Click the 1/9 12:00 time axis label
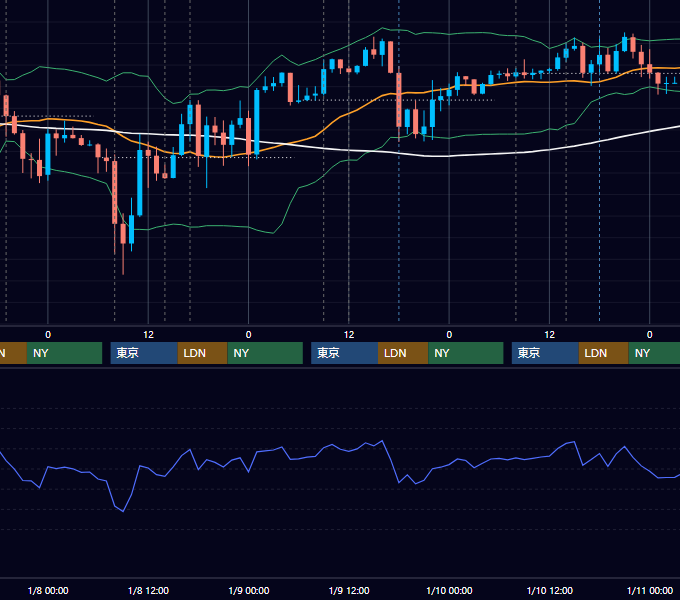This screenshot has height=600, width=680. pos(349,590)
